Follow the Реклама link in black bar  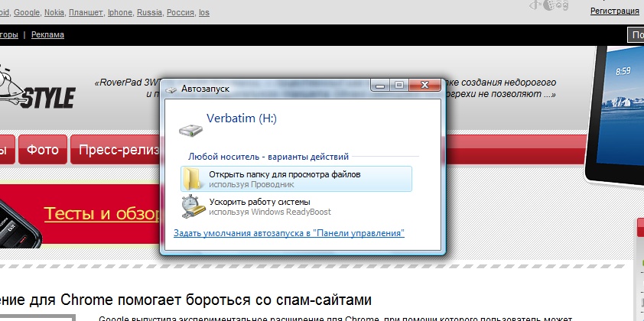tap(47, 35)
